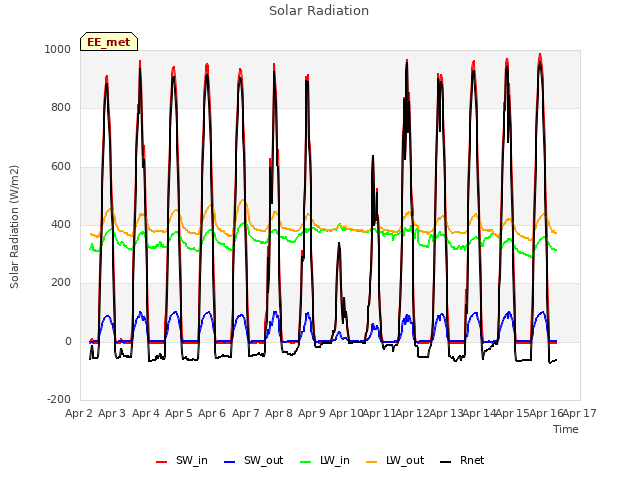Click the Apr 17 x-axis tick label
Viewport: 640px width, 480px height.
[580, 413]
